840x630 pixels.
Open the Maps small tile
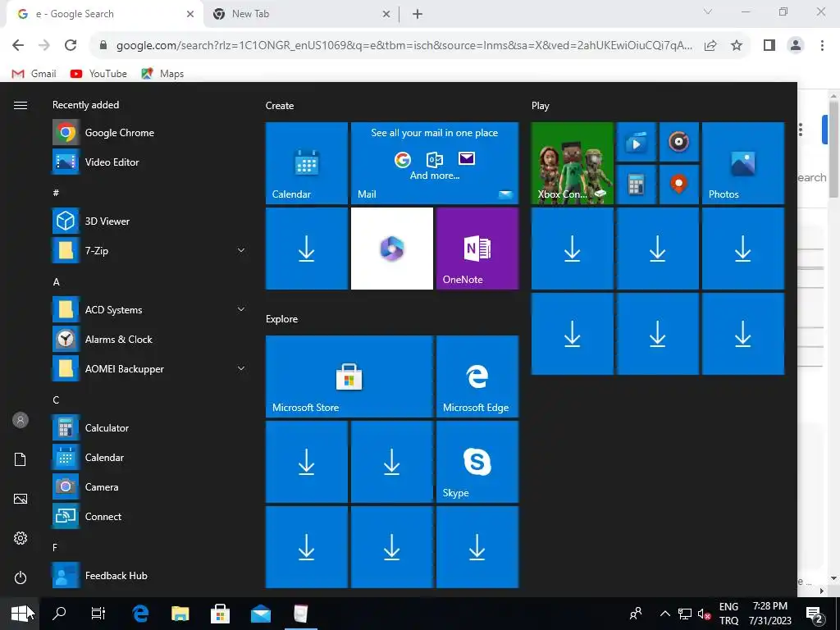coord(678,185)
